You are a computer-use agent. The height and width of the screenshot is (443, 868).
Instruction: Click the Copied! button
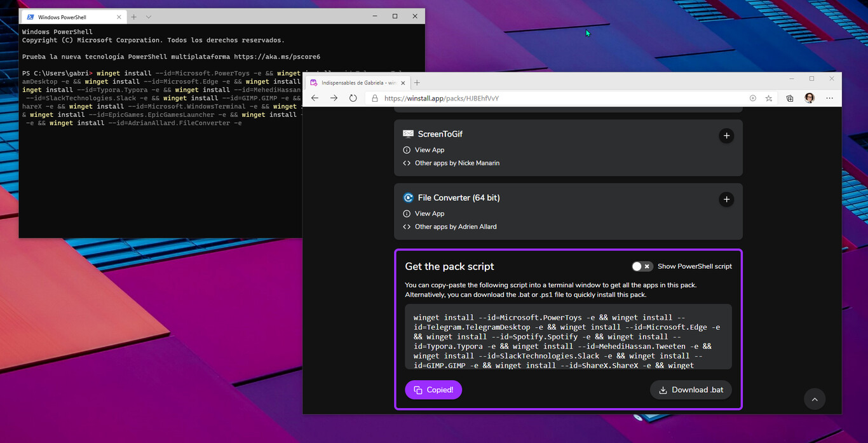(433, 390)
